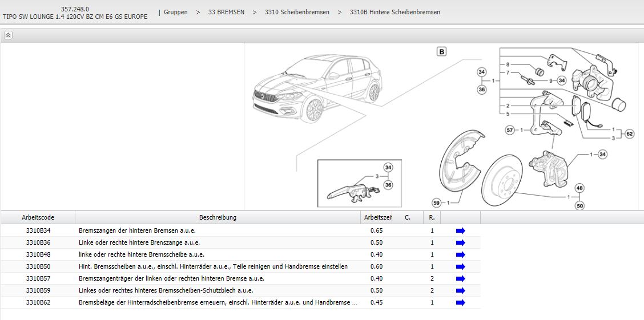Screen dimensions: 644x320
Task: Click Beschreibung column header
Action: pyautogui.click(x=218, y=217)
